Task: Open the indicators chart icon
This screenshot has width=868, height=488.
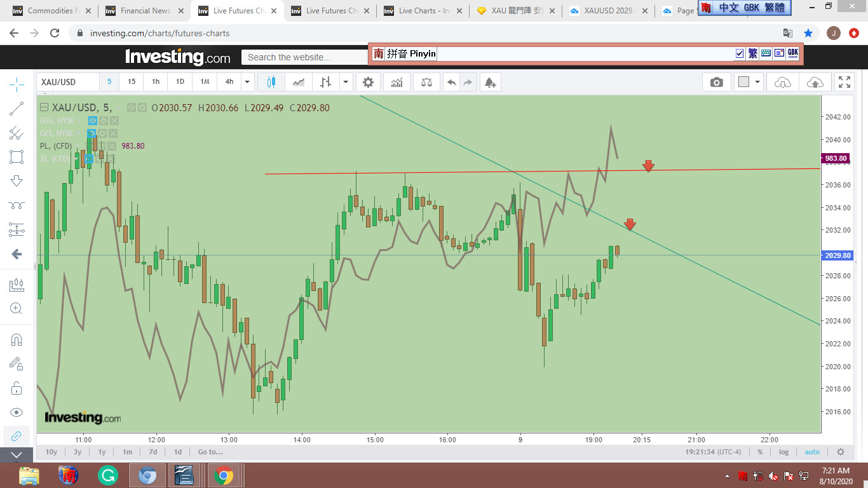Action: point(397,82)
